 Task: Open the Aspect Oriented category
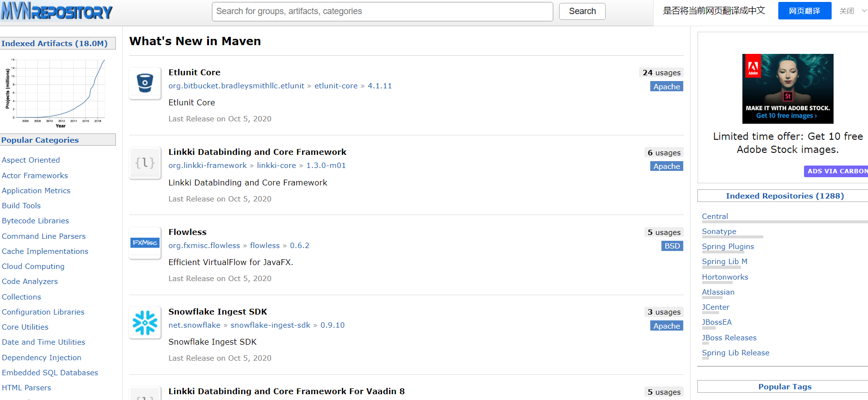point(31,160)
